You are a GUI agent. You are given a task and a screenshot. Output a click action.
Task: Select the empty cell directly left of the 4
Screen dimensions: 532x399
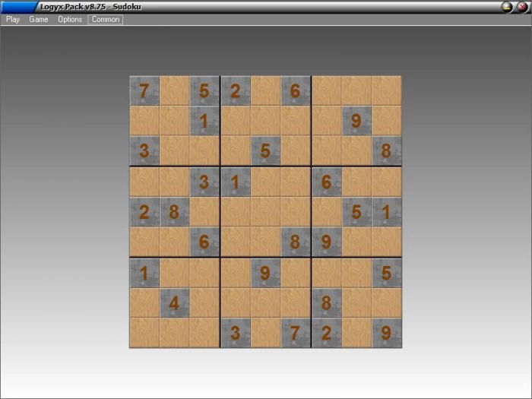144,302
